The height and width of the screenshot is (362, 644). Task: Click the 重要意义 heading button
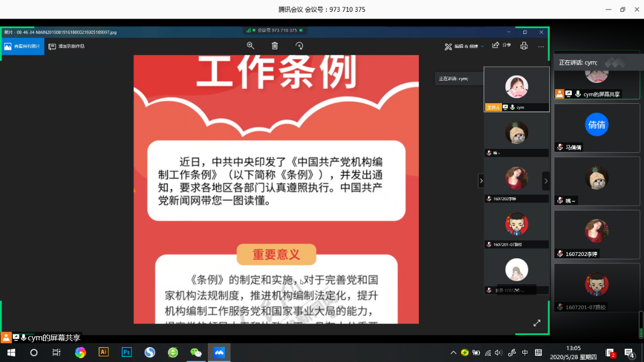pyautogui.click(x=276, y=254)
